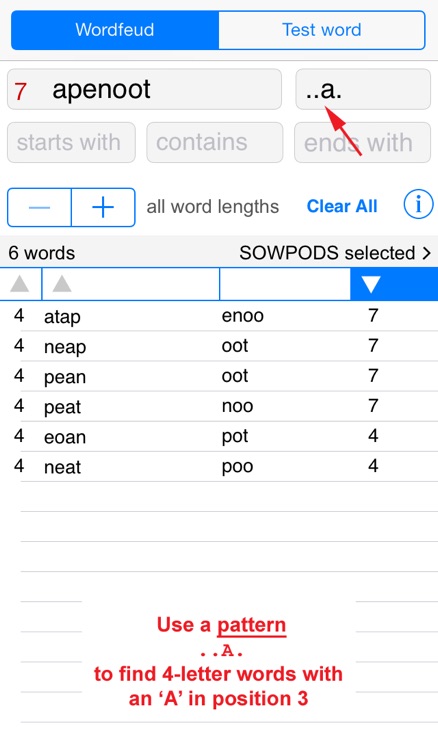Tap remaining letters enoo
This screenshot has width=438, height=750.
pyautogui.click(x=242, y=316)
